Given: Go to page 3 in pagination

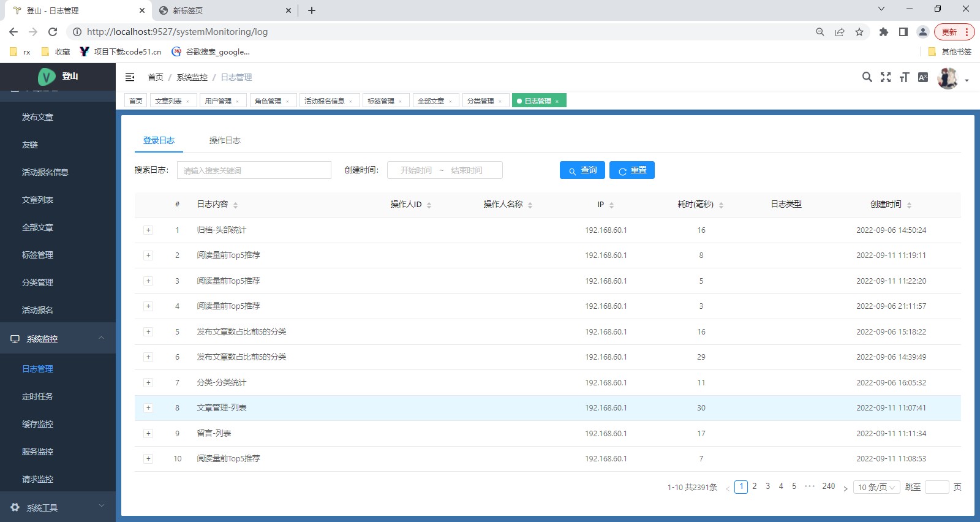Looking at the screenshot, I should coord(767,486).
